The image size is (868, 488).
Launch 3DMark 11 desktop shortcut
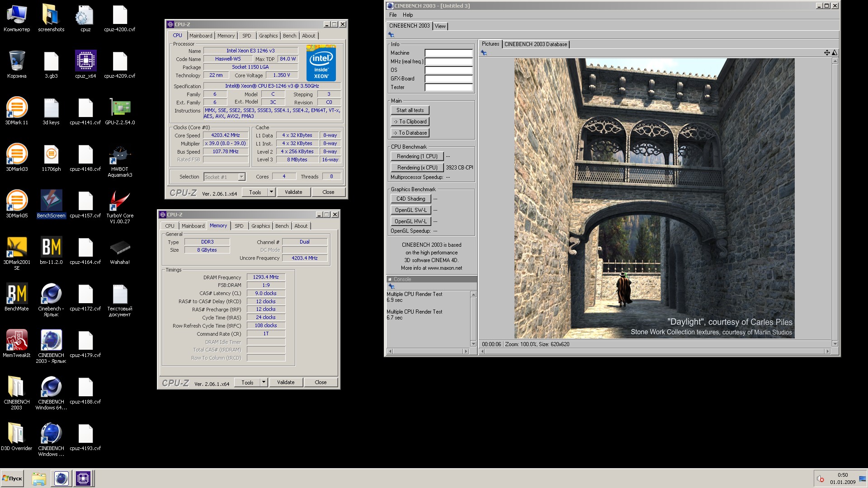[x=17, y=112]
